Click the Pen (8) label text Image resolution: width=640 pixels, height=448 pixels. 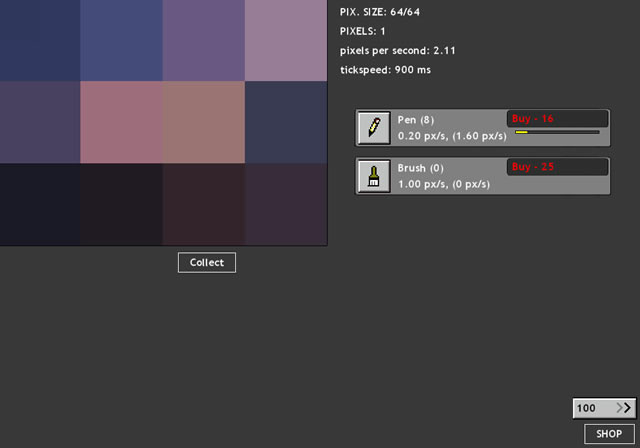[416, 120]
